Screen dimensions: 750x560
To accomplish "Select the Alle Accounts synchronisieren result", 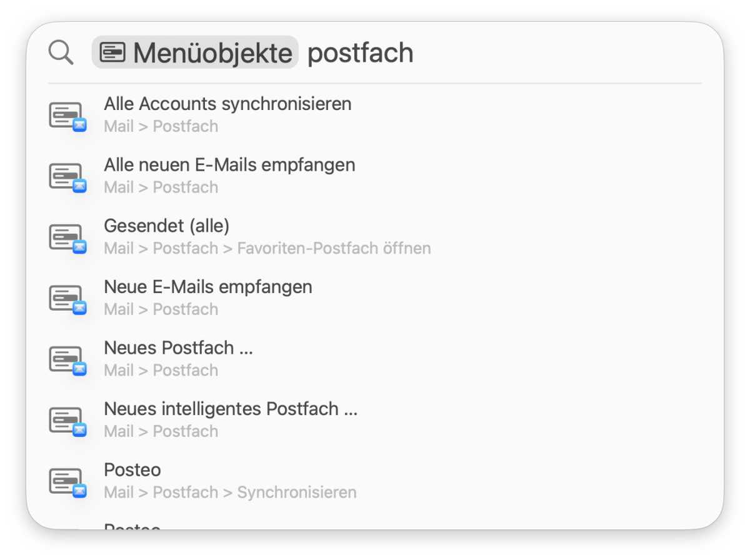I will [227, 104].
